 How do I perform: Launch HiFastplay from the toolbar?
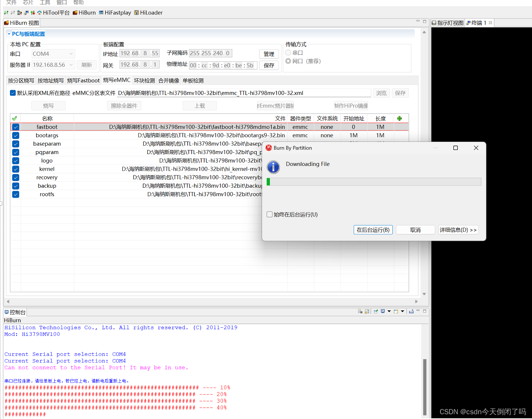(x=115, y=13)
